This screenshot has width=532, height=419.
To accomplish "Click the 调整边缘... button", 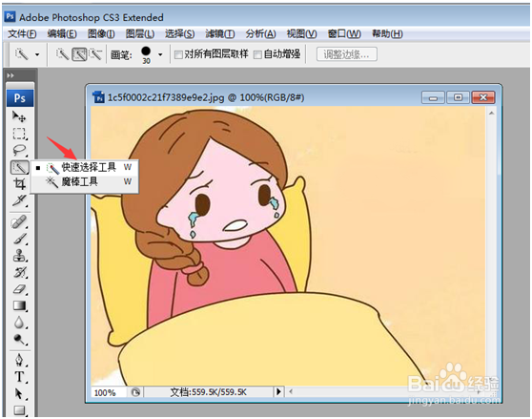I will pos(346,54).
